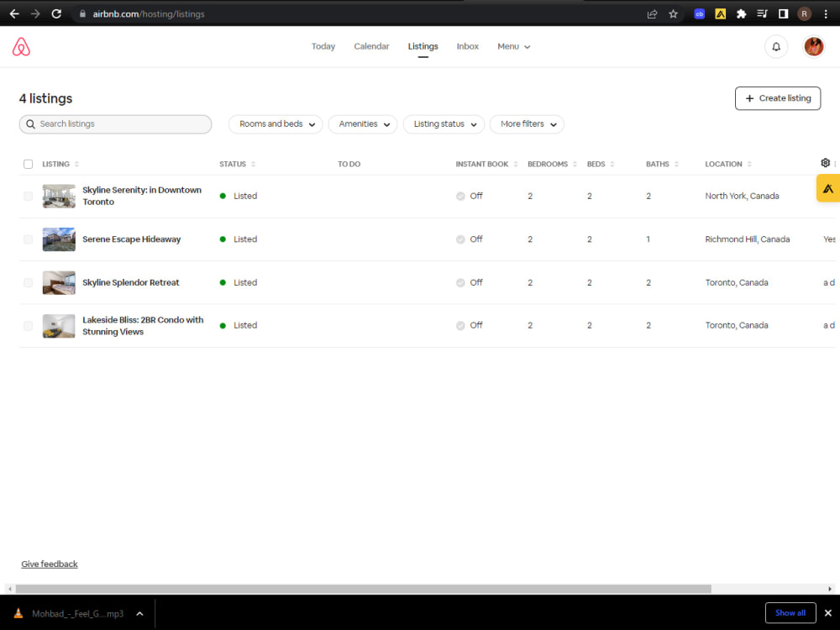Open the More filters dropdown
Viewport: 840px width, 630px height.
(527, 124)
